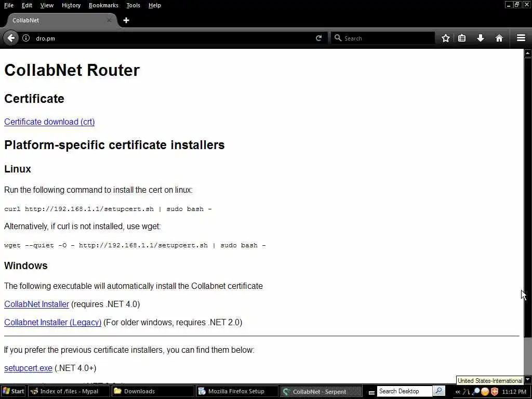The height and width of the screenshot is (399, 532).
Task: Click the 11:12 PM taskbar clock
Action: click(514, 392)
